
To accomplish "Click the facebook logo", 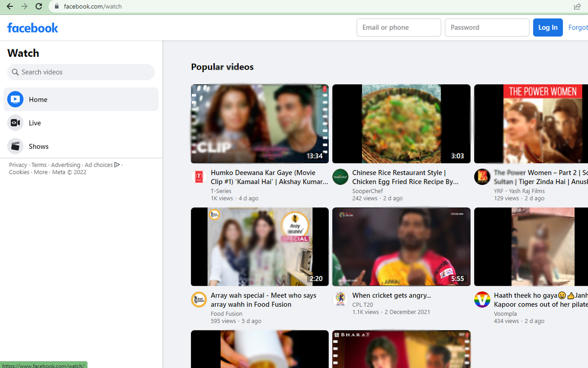I will click(33, 28).
